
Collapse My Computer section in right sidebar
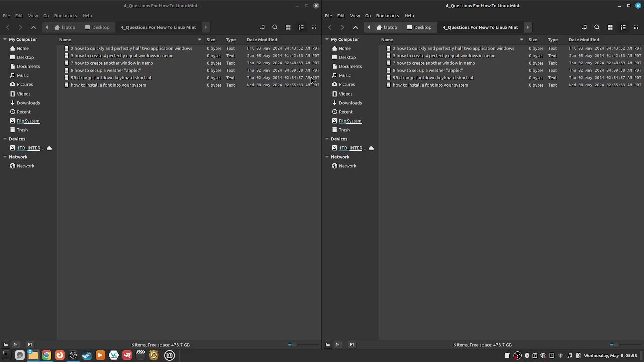point(327,39)
